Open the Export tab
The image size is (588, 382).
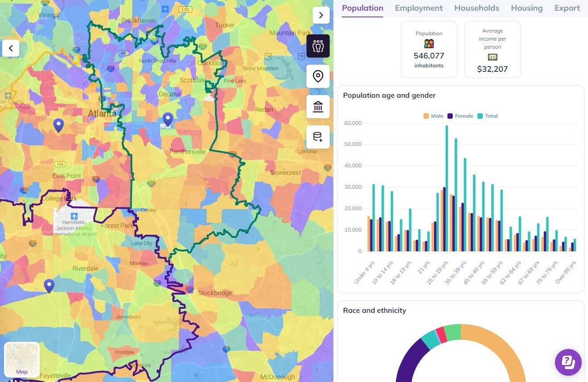(567, 8)
